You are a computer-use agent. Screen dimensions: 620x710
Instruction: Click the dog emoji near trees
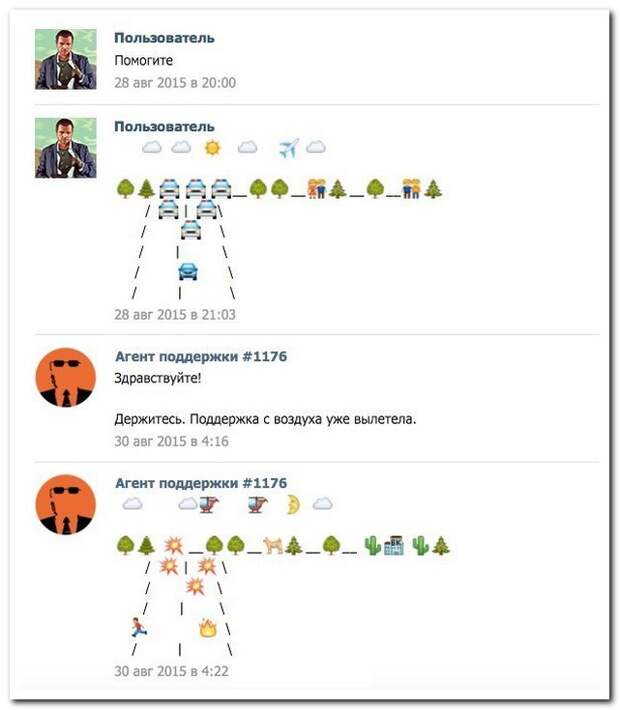pyautogui.click(x=273, y=545)
